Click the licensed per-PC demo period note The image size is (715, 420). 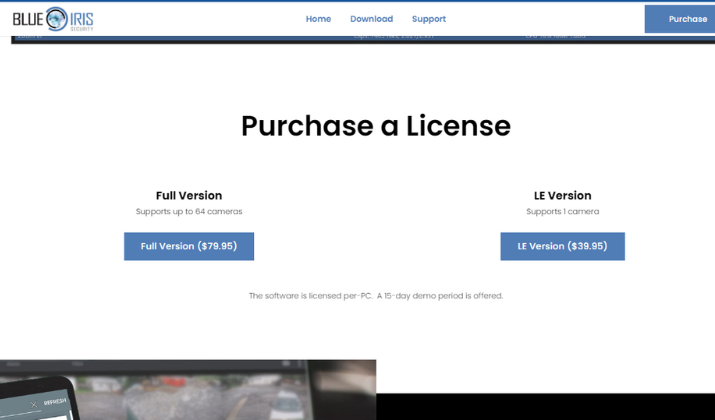376,296
